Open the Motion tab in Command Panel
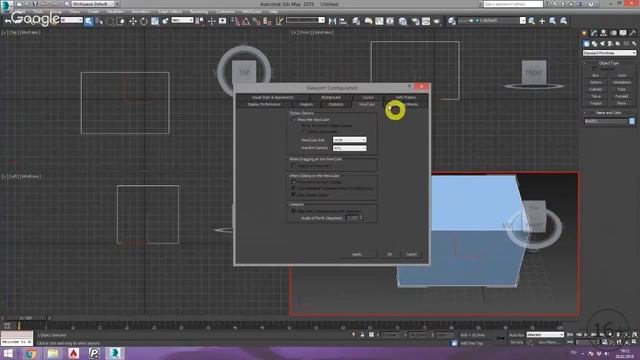Screen dimensions: 640x360 [613, 33]
